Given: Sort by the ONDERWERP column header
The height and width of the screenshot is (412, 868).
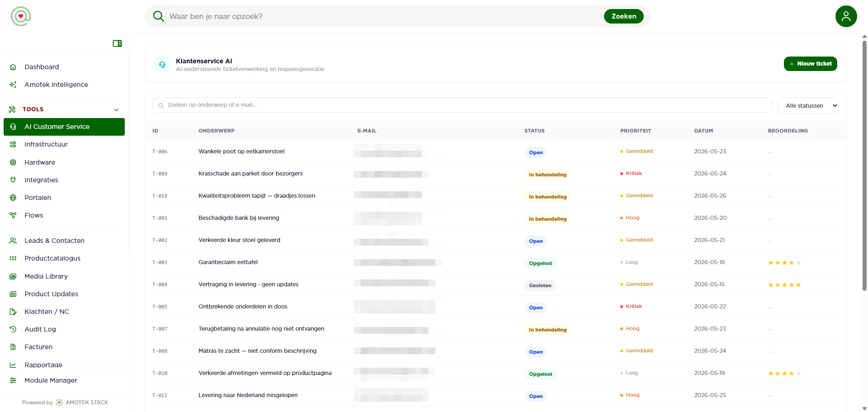Looking at the screenshot, I should point(216,131).
